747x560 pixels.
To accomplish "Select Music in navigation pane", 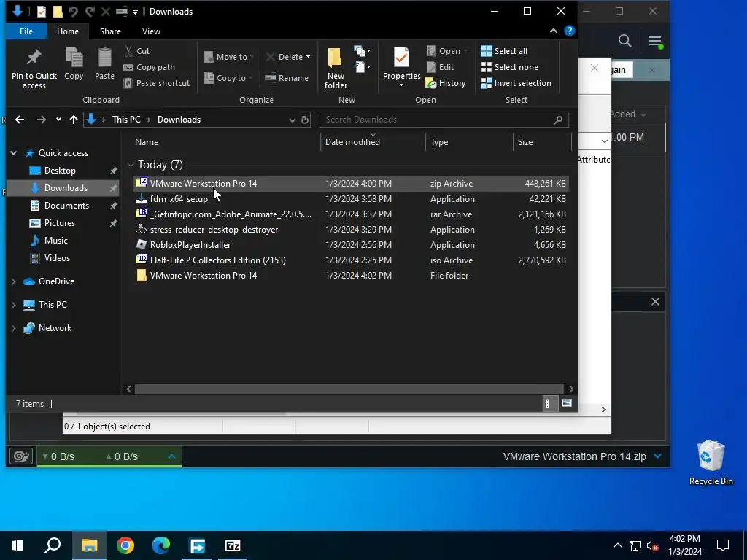I will 55,241.
